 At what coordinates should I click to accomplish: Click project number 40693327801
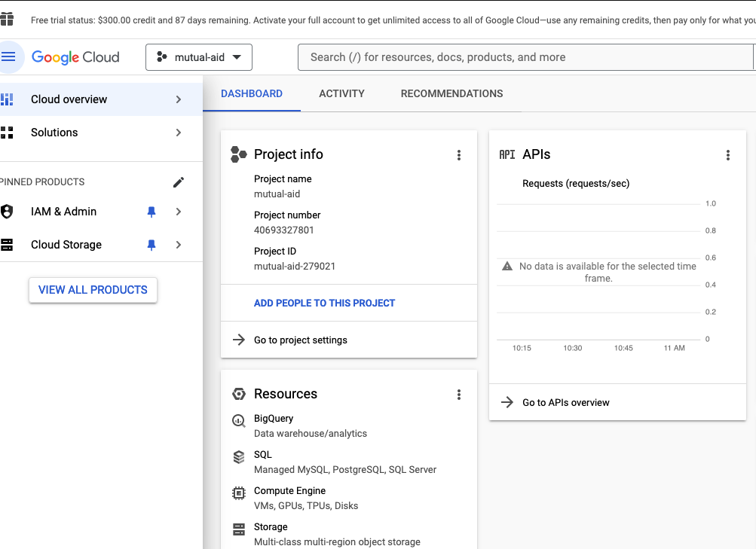point(284,230)
